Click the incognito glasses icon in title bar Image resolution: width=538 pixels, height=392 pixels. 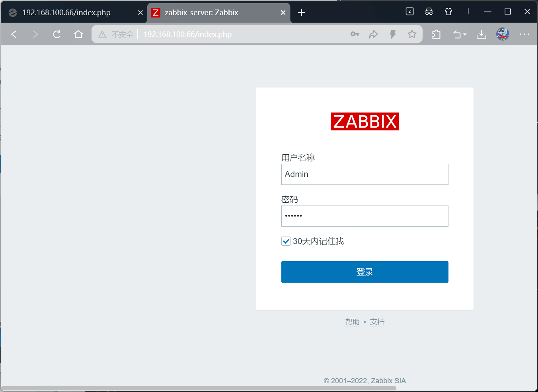pyautogui.click(x=429, y=12)
